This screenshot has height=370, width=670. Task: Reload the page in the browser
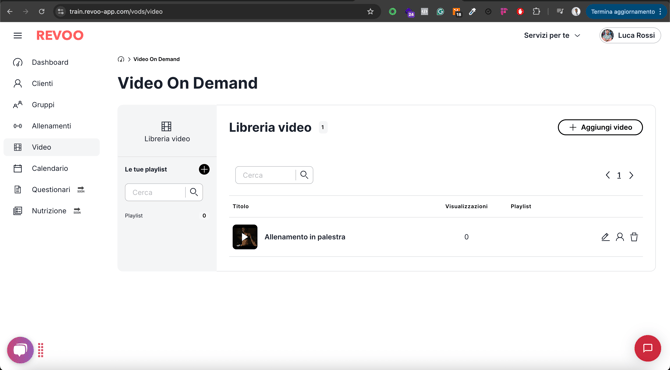coord(41,12)
